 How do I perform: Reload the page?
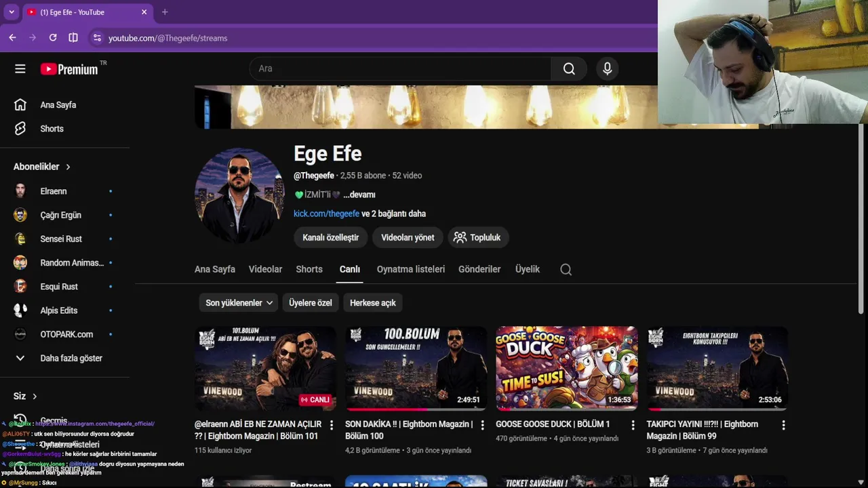tap(53, 38)
